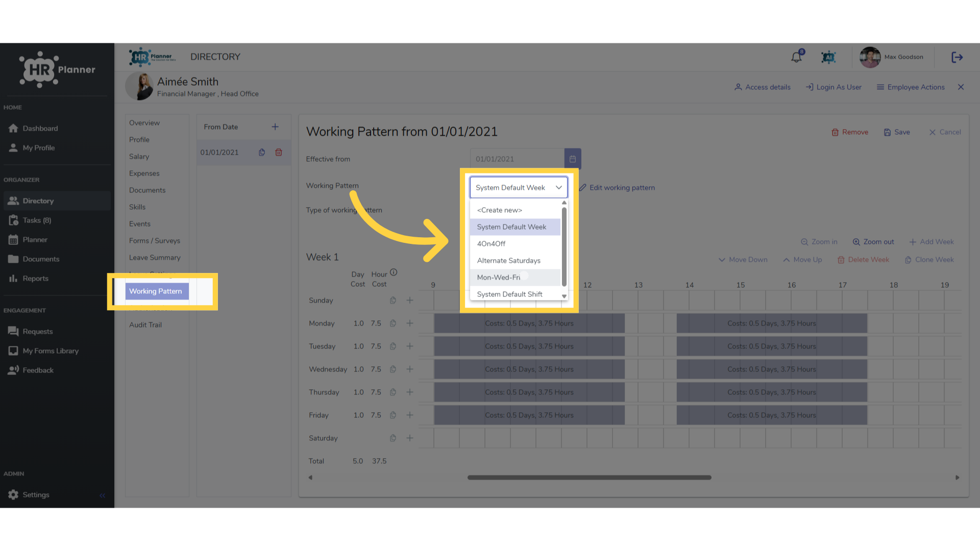Viewport: 980px width, 551px height.
Task: Click Edit working pattern link
Action: point(617,188)
